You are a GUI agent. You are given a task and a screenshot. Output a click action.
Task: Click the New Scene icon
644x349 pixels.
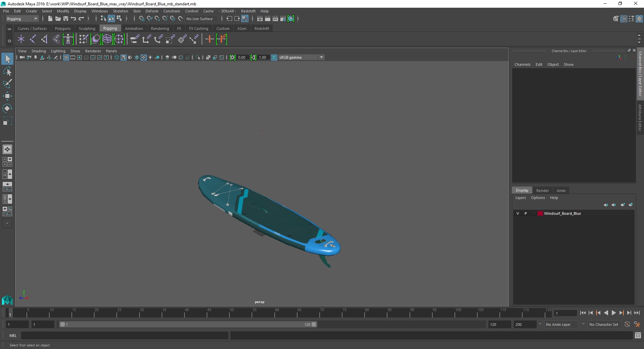[x=50, y=19]
